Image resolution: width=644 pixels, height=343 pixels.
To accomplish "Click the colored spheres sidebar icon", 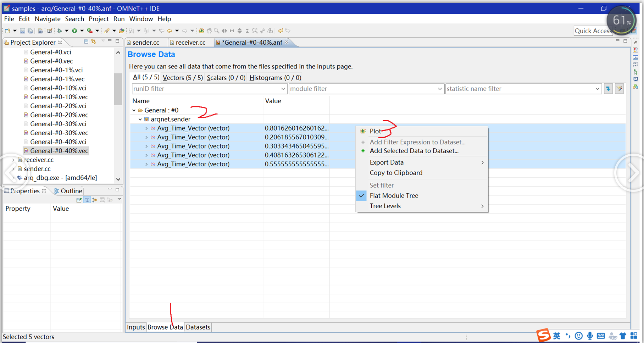I will (x=635, y=87).
